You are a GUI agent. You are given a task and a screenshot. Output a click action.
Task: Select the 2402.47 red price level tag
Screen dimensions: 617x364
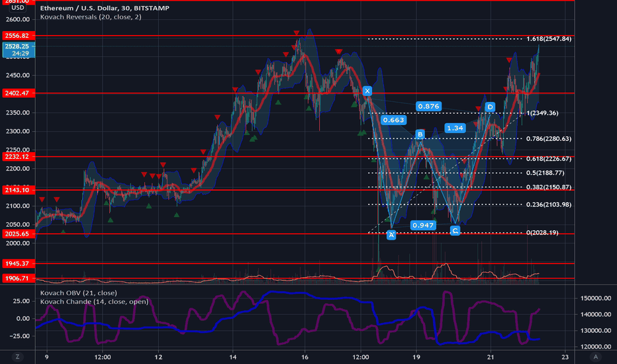19,93
